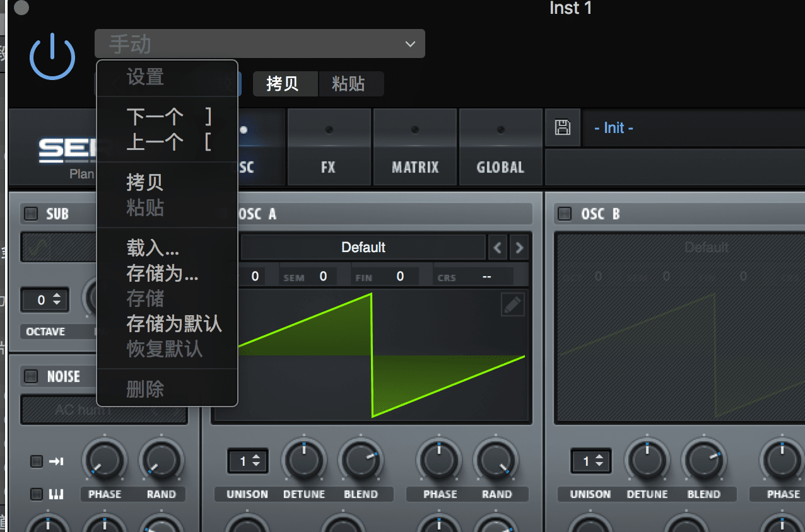Screen dimensions: 805x532
Task: Go to previous OSC A wavetable with left arrow
Action: click(498, 248)
